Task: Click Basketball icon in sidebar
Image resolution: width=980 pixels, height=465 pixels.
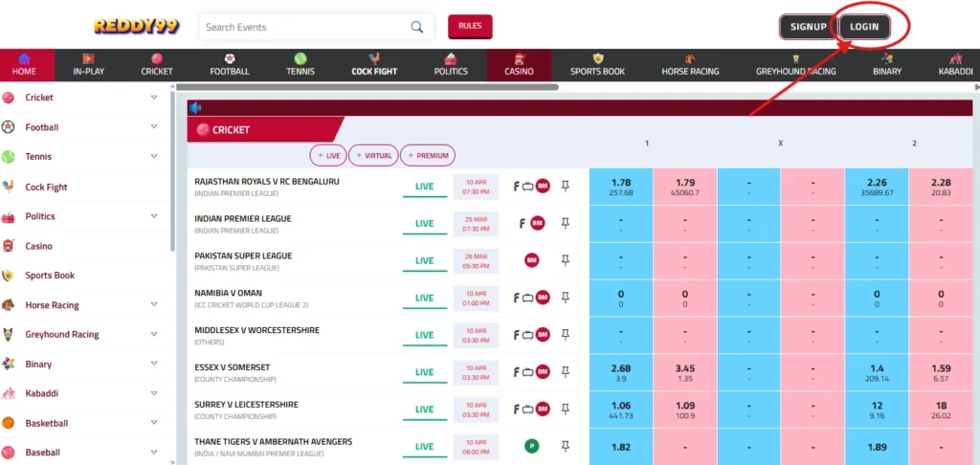Action: coord(8,423)
